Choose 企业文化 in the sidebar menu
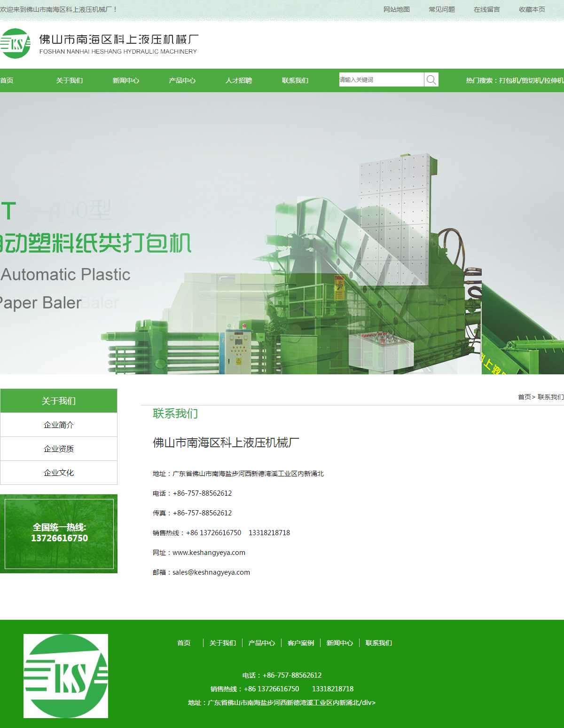Viewport: 564px width, 728px height. pos(59,473)
